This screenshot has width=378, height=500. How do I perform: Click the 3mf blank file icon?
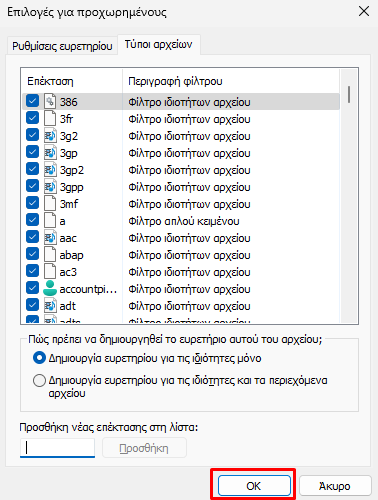coord(50,203)
